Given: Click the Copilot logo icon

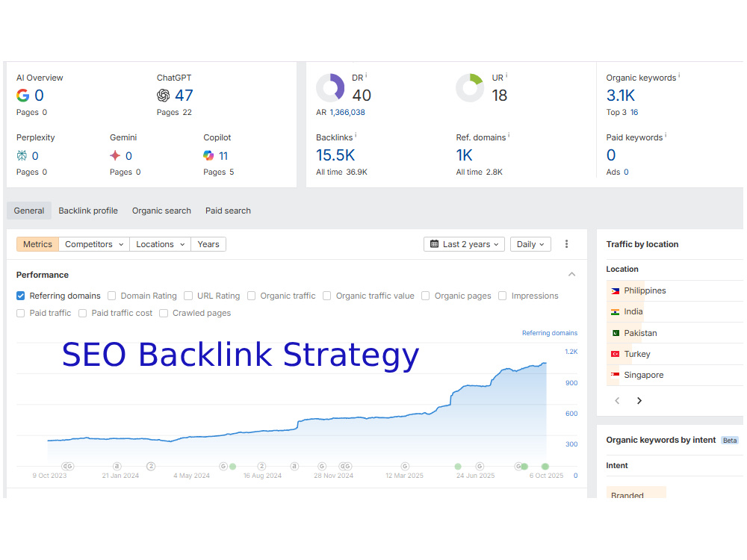Looking at the screenshot, I should (x=208, y=156).
